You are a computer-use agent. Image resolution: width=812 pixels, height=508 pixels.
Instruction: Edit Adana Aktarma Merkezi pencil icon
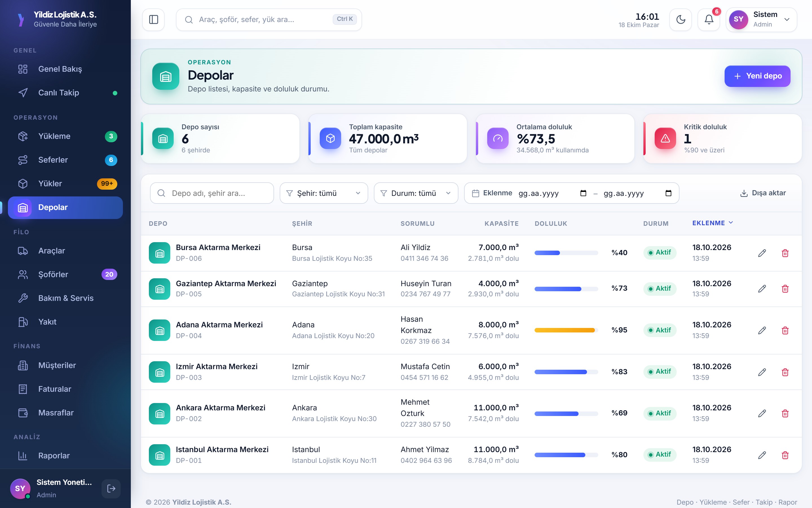(762, 330)
